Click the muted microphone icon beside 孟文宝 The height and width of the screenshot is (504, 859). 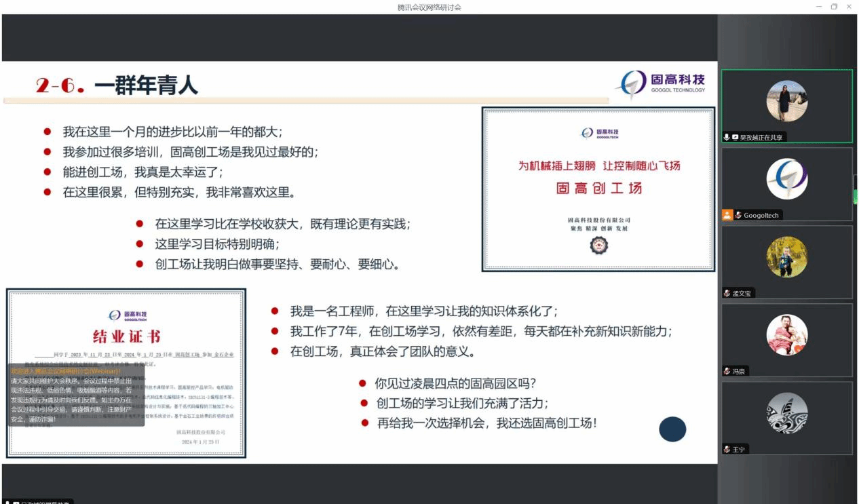727,293
